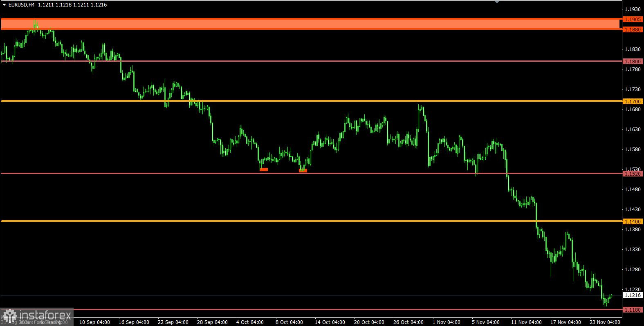Click the 1.1905 level price label
The image size is (644, 326).
click(633, 19)
